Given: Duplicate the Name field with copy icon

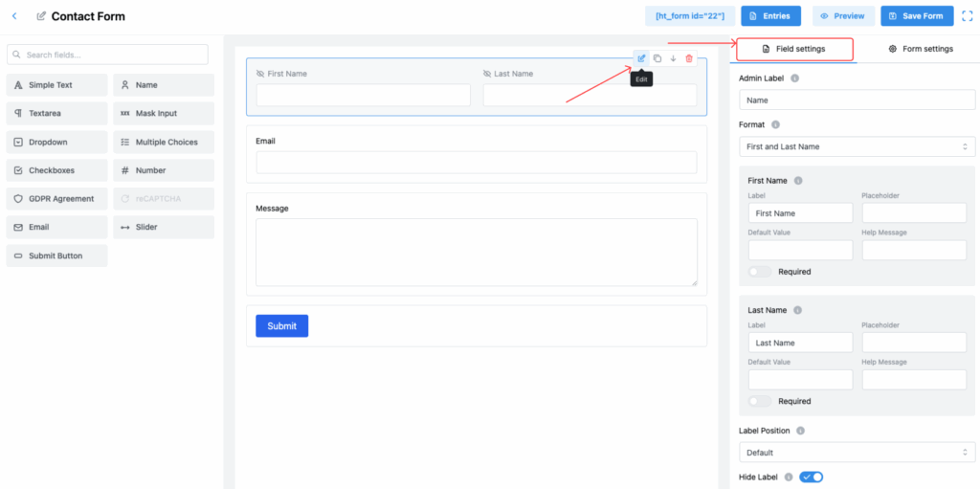Looking at the screenshot, I should tap(657, 58).
